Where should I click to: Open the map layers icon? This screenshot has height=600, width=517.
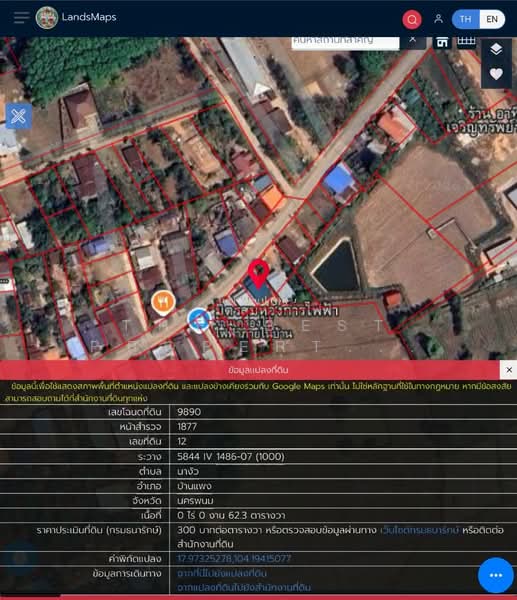(x=496, y=49)
